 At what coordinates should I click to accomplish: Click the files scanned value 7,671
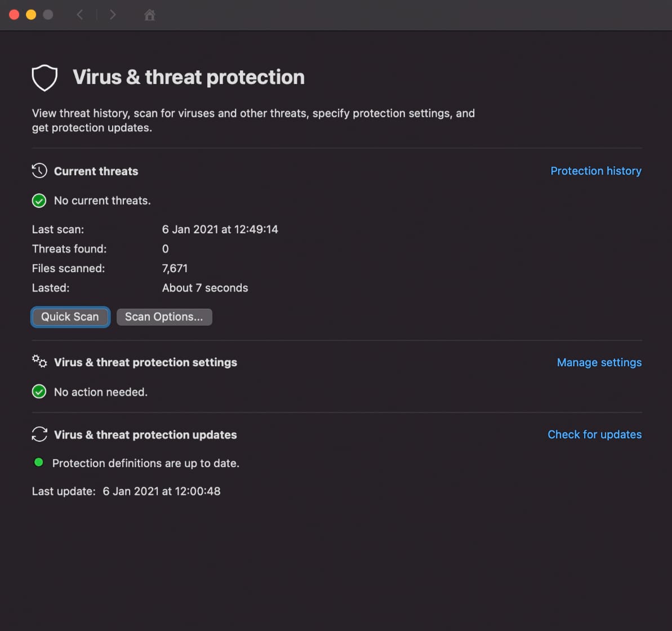point(175,268)
